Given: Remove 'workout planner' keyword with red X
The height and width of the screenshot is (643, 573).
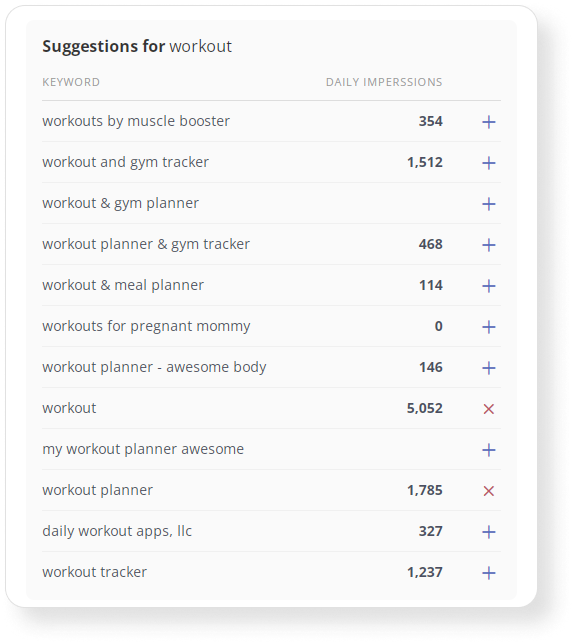Looking at the screenshot, I should 489,491.
